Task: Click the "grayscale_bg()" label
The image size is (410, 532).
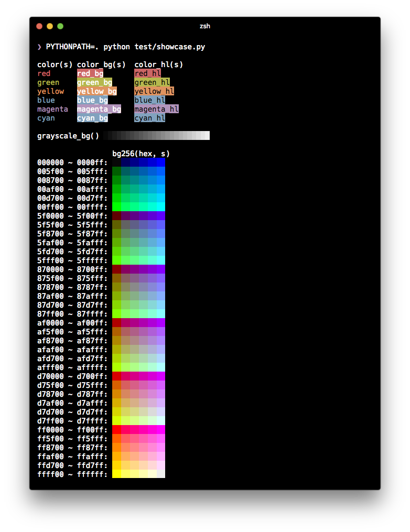Action: [x=68, y=136]
